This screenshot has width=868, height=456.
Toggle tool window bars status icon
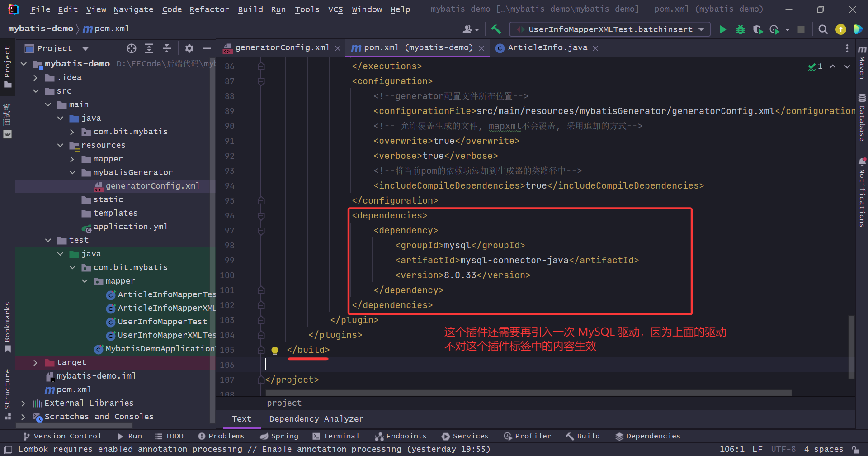pyautogui.click(x=8, y=450)
